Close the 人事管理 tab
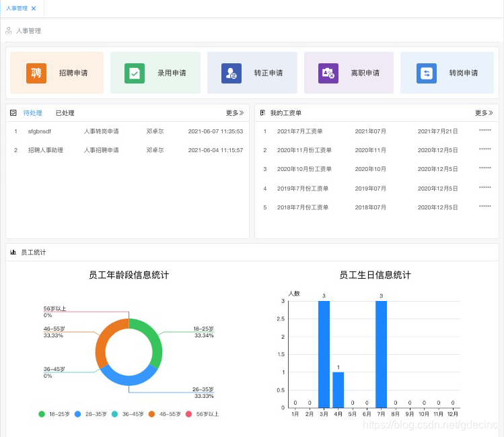The image size is (504, 437). click(34, 8)
